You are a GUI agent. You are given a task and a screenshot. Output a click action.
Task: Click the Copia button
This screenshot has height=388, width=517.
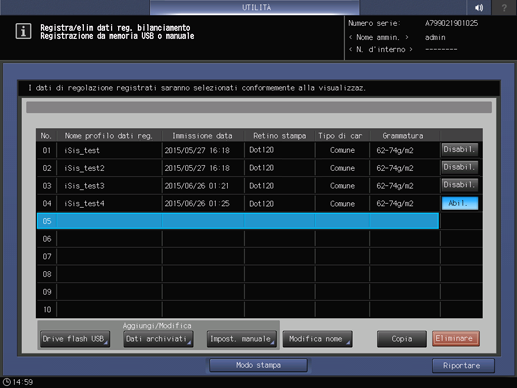402,339
